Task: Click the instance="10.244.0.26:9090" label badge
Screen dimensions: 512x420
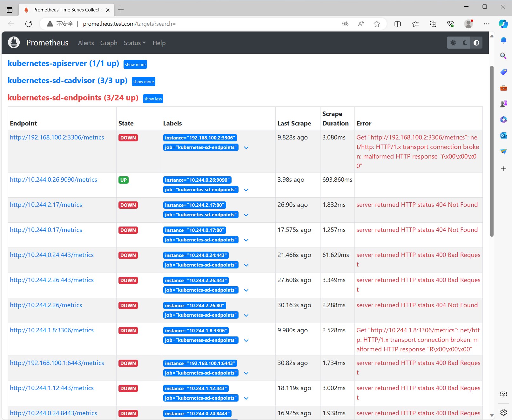Action: (197, 180)
